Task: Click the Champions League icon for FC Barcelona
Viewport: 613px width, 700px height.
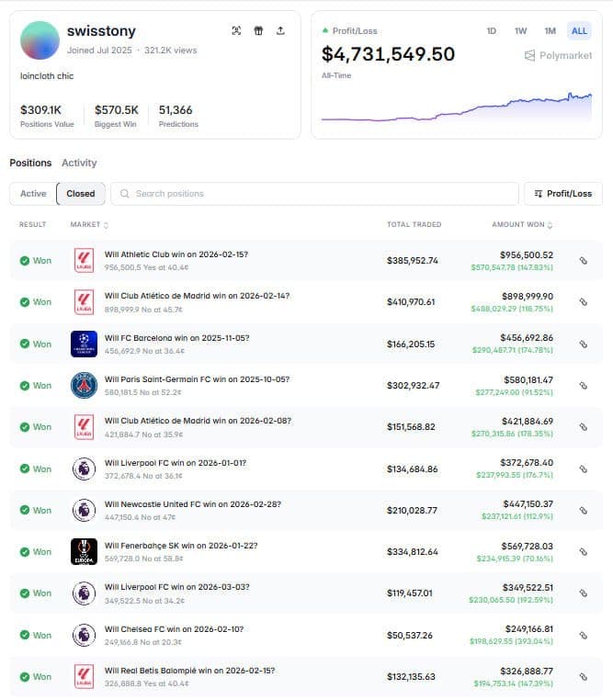Action: (x=84, y=344)
